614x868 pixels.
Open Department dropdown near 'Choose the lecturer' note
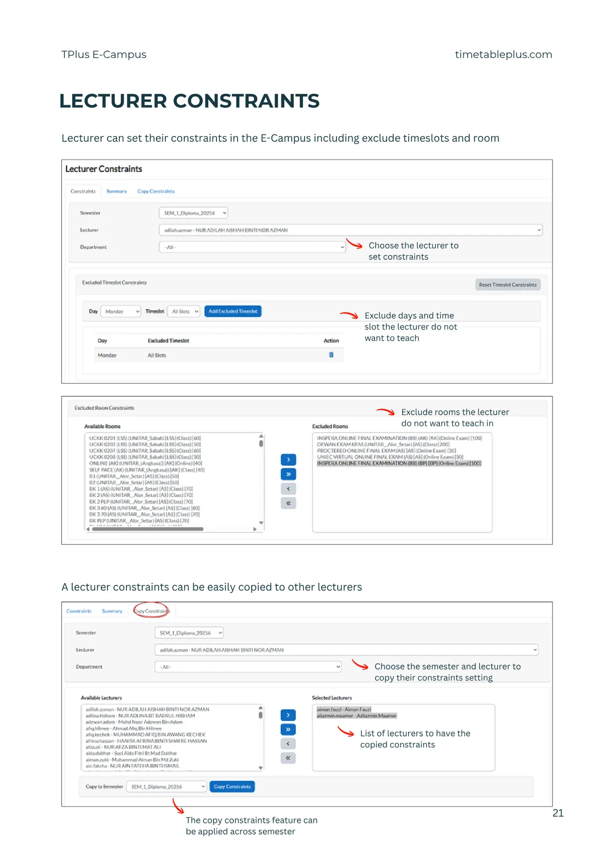252,247
